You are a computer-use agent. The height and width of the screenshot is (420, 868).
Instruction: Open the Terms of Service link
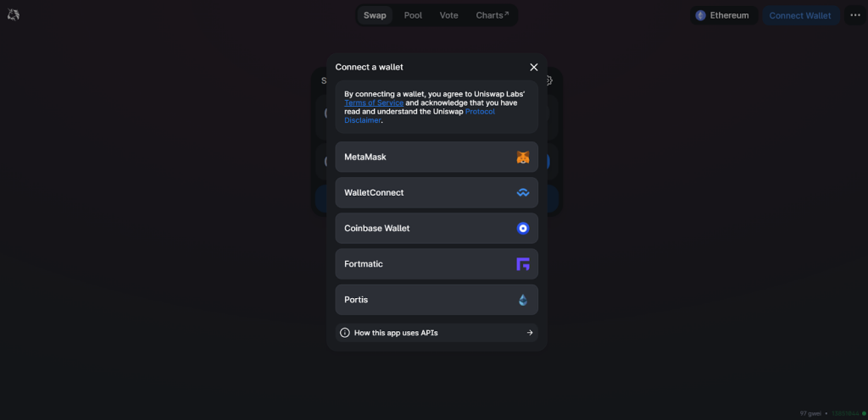[x=374, y=102]
